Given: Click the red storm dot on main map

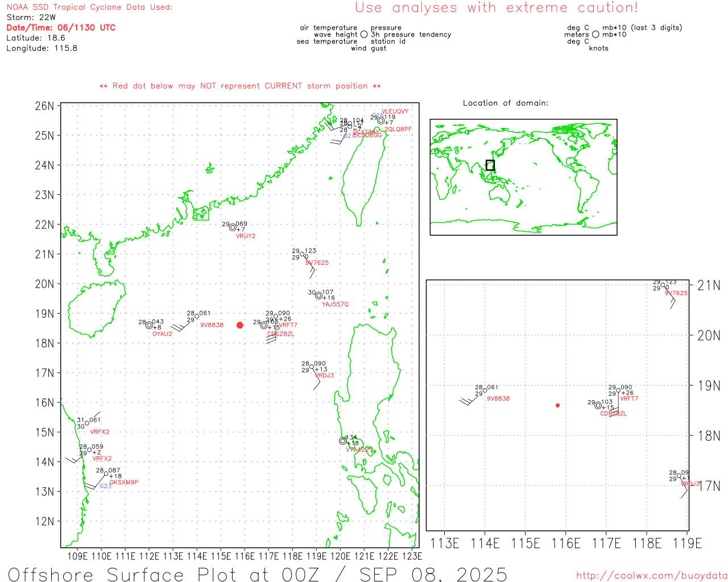Looking at the screenshot, I should pyautogui.click(x=240, y=325).
